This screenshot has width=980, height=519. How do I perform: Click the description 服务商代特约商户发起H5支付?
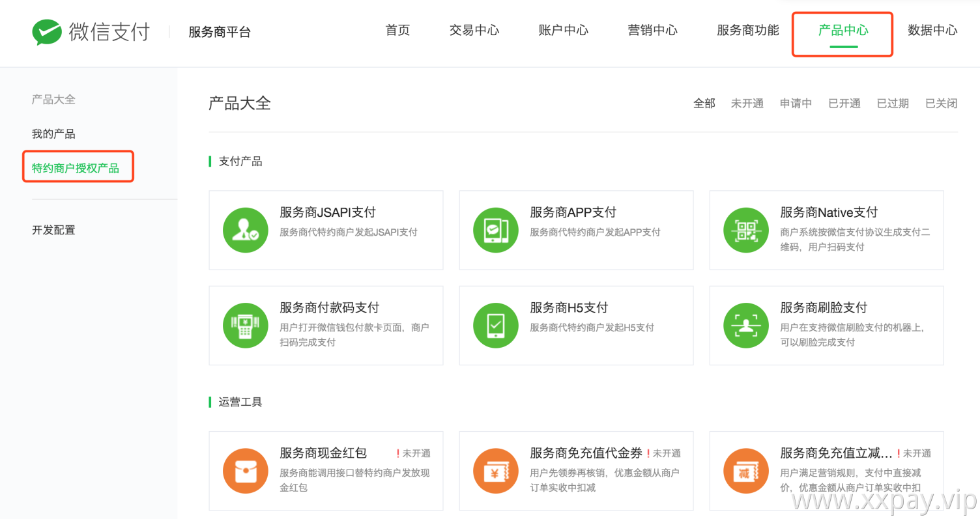592,328
